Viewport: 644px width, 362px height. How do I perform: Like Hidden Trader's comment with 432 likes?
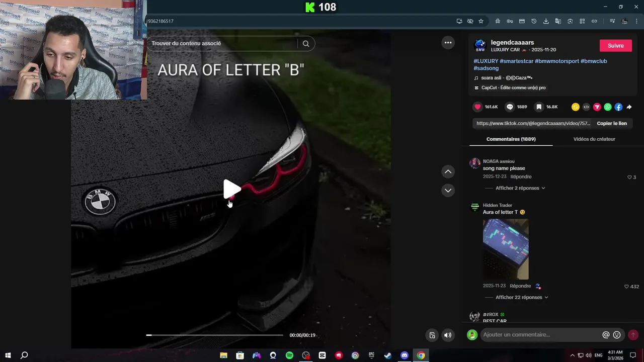(627, 286)
